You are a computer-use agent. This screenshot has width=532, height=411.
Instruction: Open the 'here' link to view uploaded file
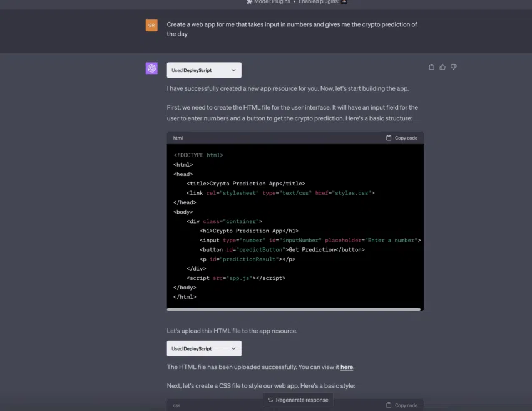346,367
